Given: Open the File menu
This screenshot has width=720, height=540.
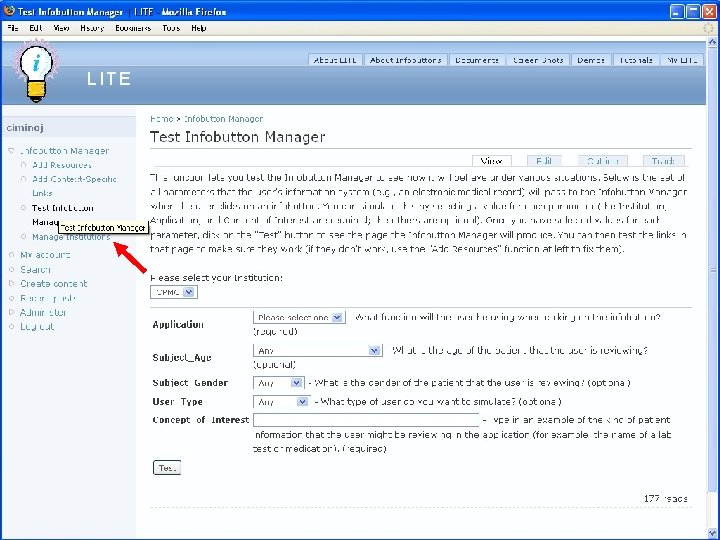Looking at the screenshot, I should coord(13,28).
